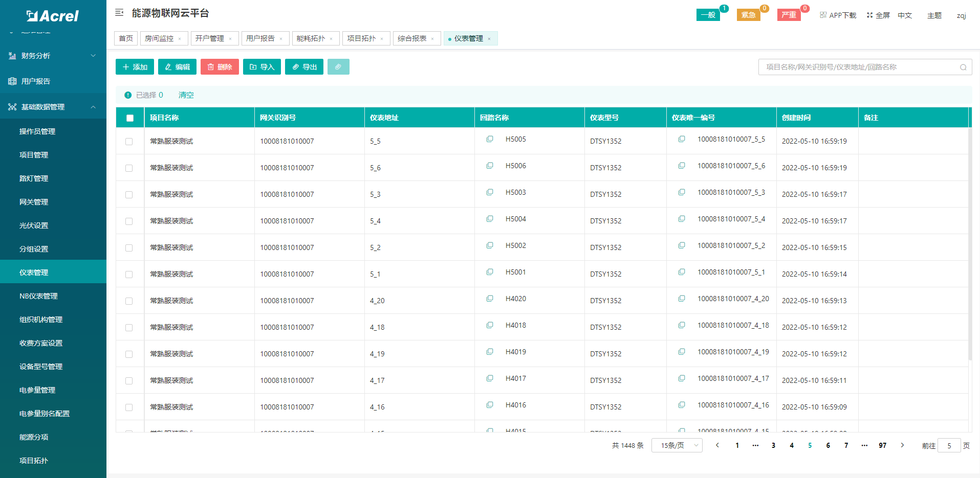Close the 仪表管理 tab
Viewport: 980px width, 478px height.
tap(489, 39)
